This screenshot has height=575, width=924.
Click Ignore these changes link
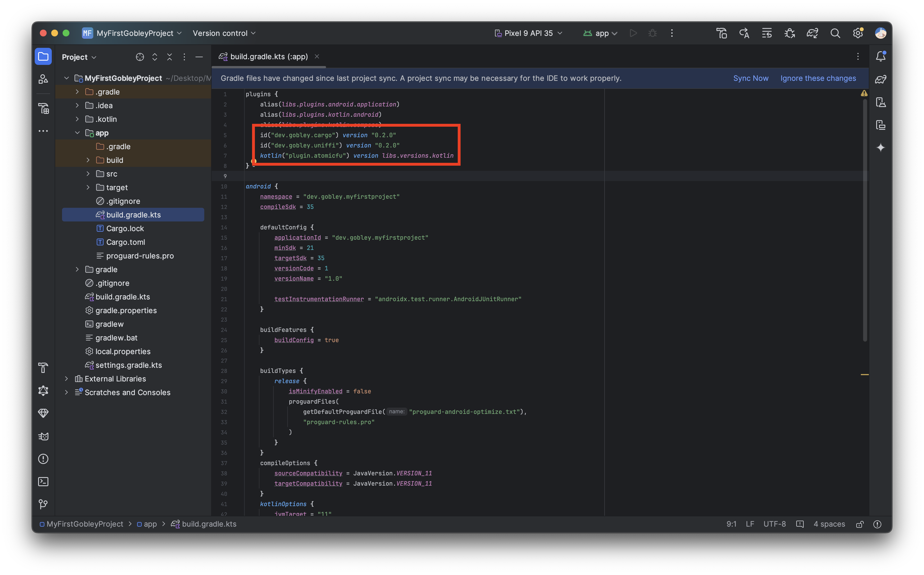pos(818,78)
